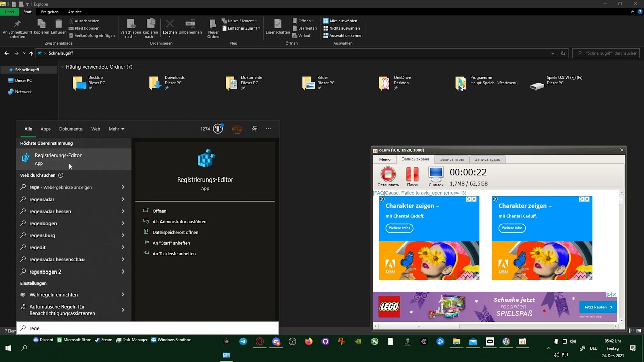Expand the regenbogen 2 suggestion arrow

coord(123,271)
